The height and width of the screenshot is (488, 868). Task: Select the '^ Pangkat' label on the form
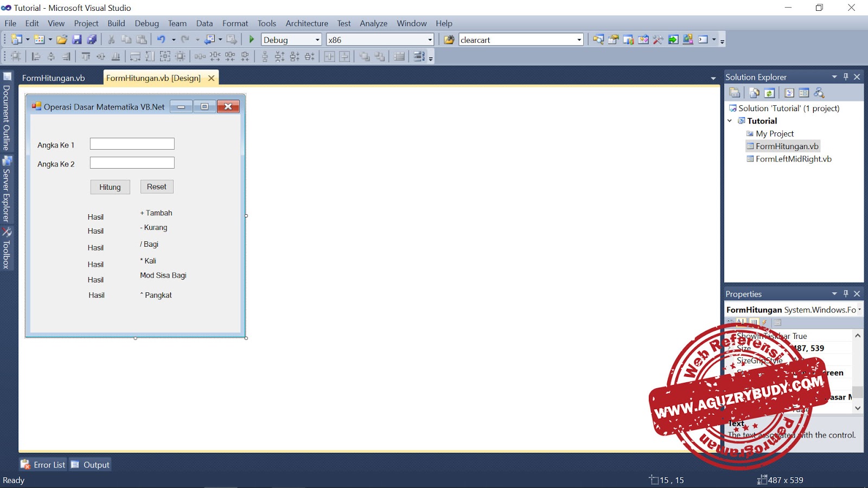tap(156, 295)
